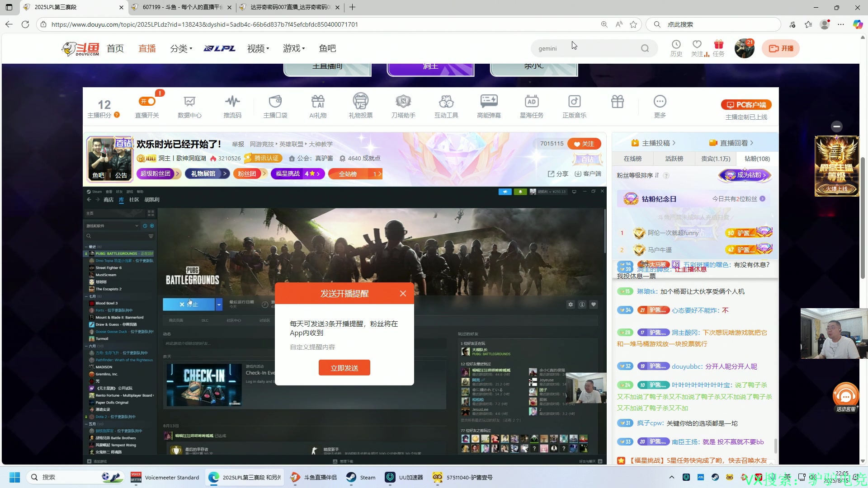Screen dimensions: 868x488
Task: Click the PC客户端 button
Action: pos(746,105)
